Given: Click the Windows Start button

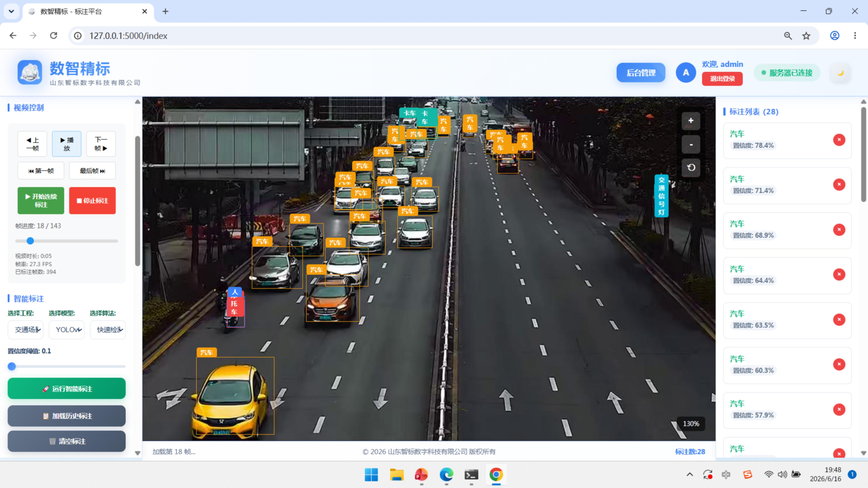Looking at the screenshot, I should coord(371,475).
